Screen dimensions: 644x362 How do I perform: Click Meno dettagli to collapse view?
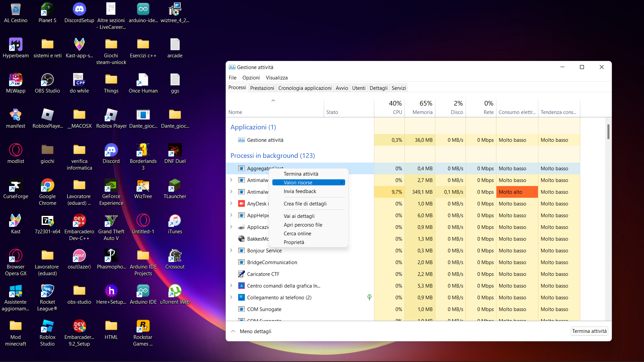(x=255, y=331)
